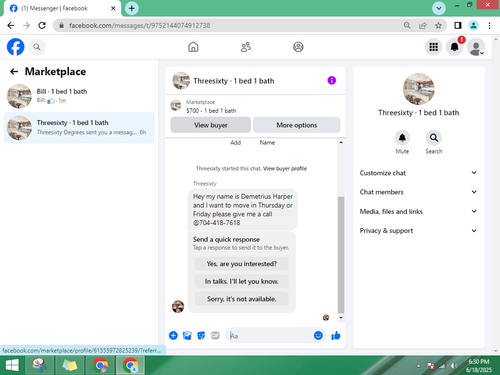This screenshot has width=500, height=375.
Task: Mute this conversation using bell icon
Action: [402, 137]
